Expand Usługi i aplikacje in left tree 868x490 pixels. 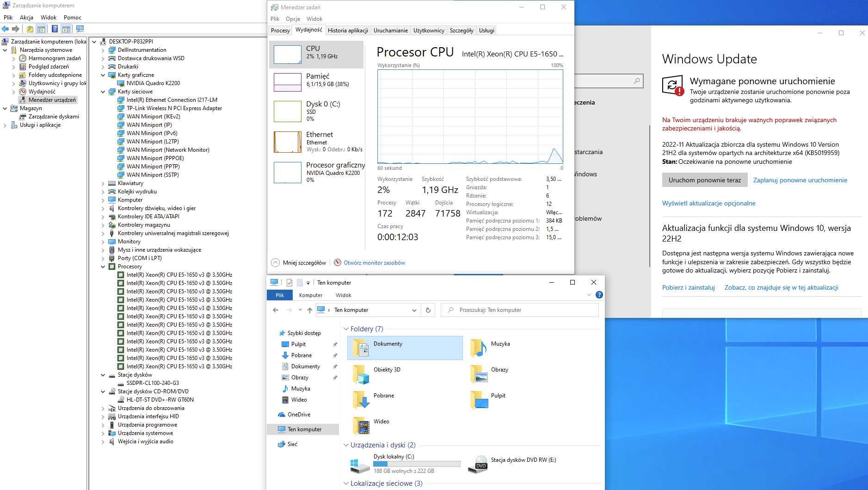pos(5,125)
